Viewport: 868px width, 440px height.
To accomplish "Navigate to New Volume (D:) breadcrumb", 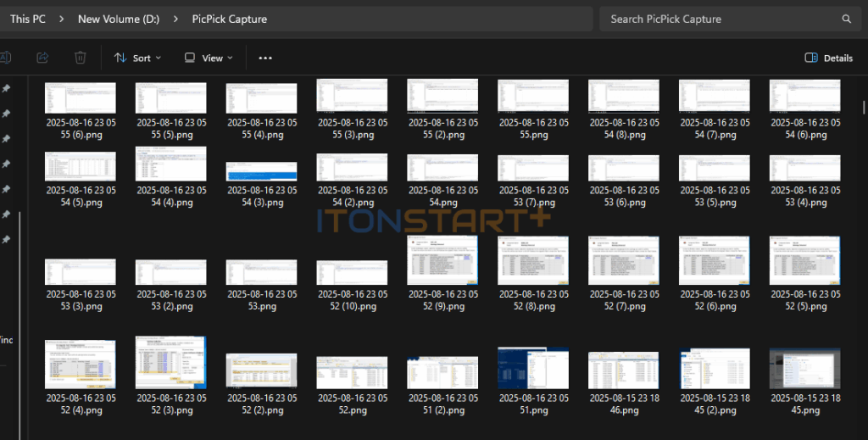I will pyautogui.click(x=118, y=19).
